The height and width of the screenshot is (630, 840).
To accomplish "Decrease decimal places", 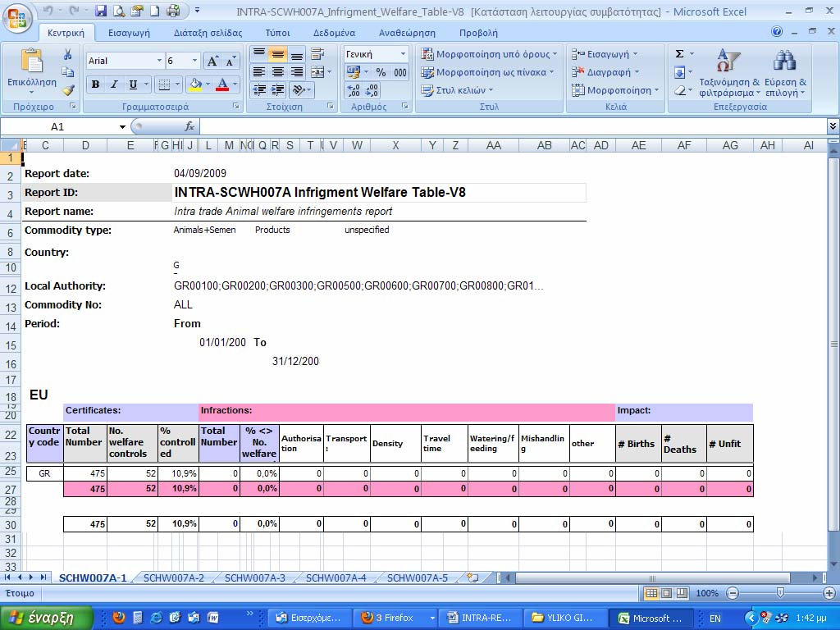I will [372, 90].
